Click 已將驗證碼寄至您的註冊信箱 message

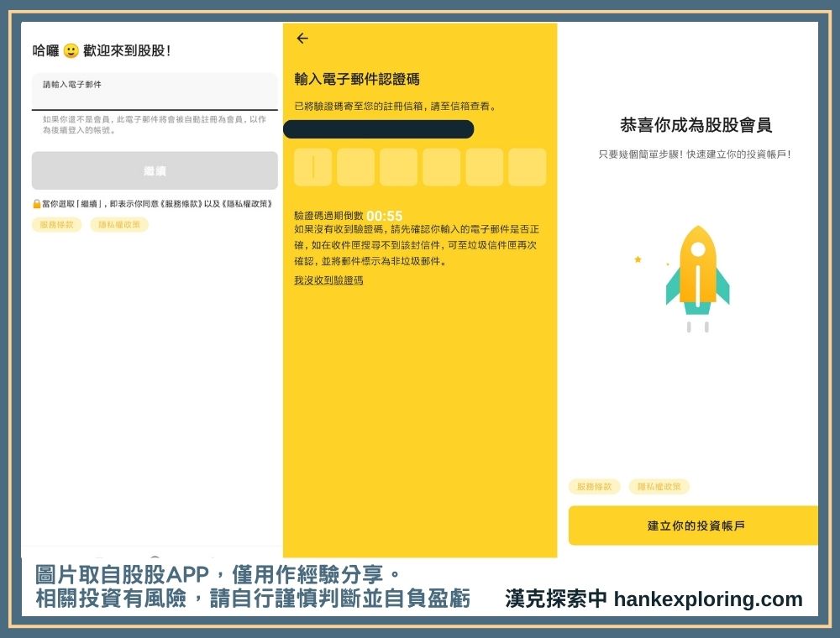[396, 106]
